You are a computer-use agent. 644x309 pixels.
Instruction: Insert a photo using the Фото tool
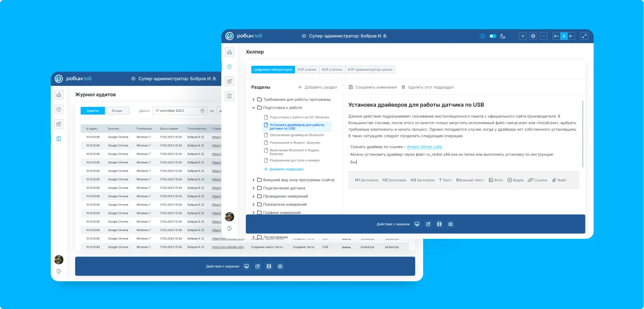(x=496, y=180)
